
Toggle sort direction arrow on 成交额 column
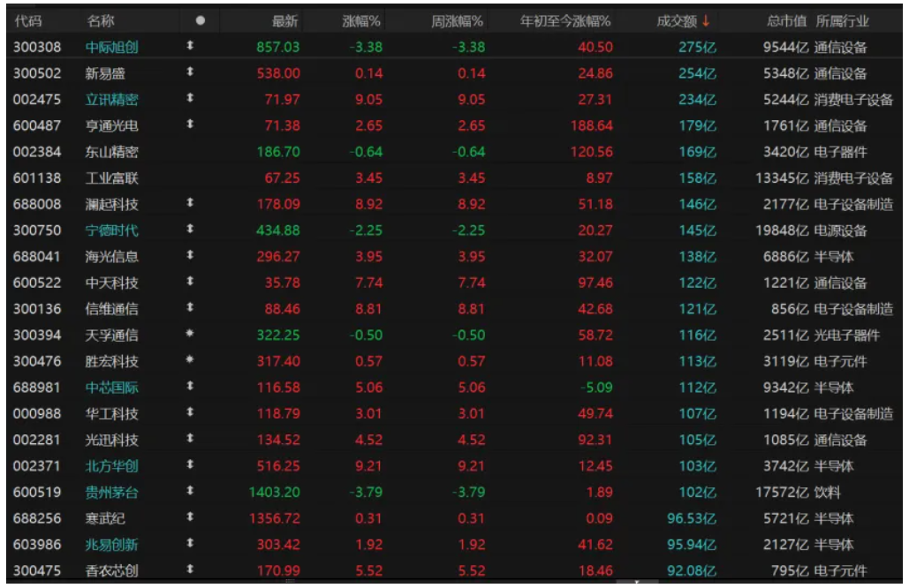pos(706,21)
